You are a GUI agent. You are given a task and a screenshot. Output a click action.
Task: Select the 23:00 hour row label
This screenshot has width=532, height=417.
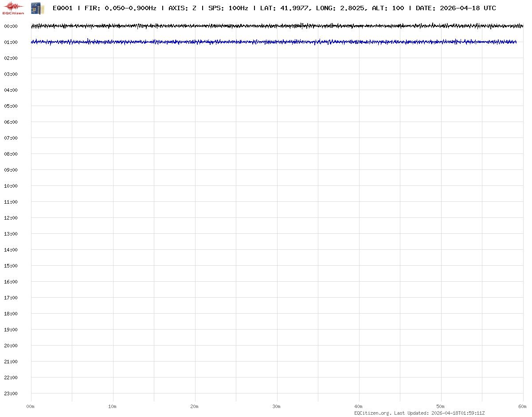(x=11, y=393)
